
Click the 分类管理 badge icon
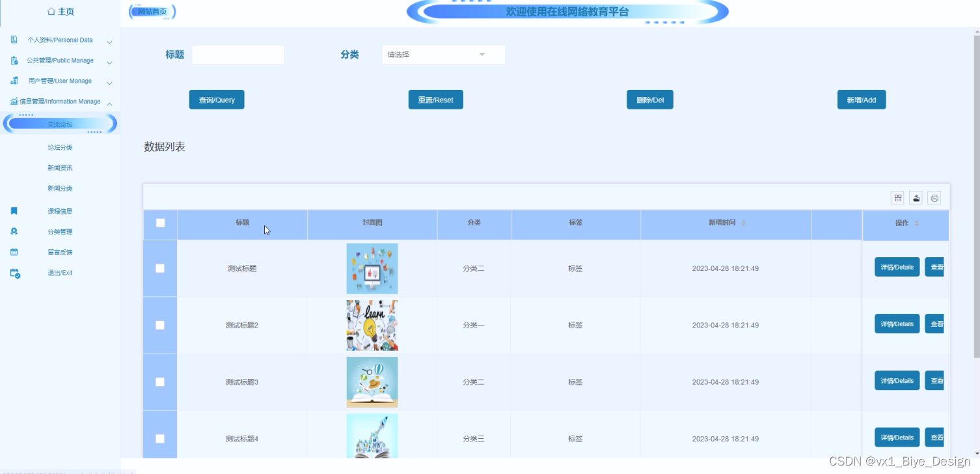coord(14,231)
